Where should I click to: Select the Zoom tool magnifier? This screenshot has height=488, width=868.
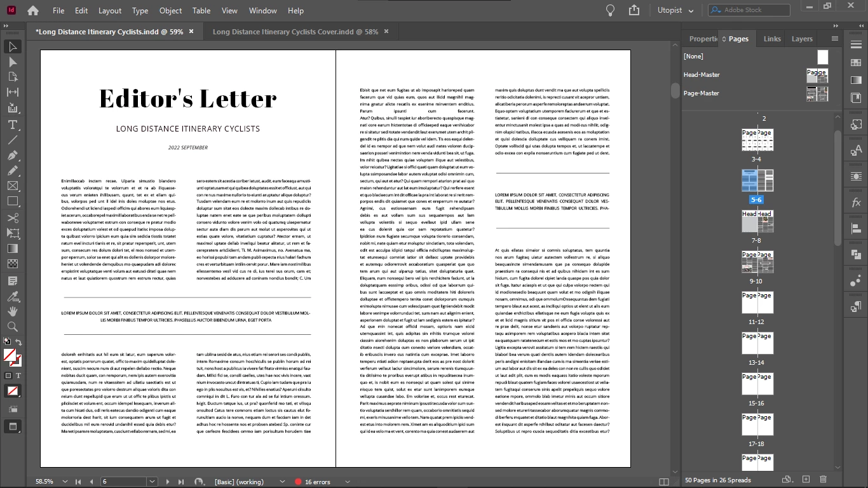[x=13, y=327]
